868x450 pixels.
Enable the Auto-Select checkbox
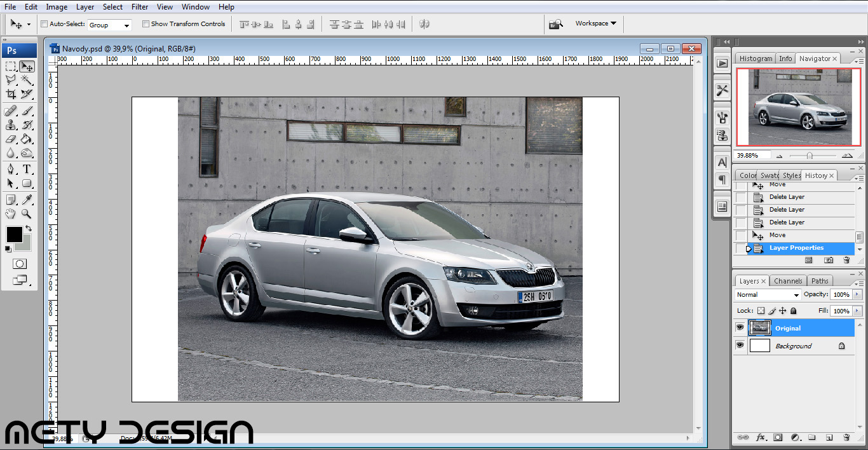pos(44,24)
